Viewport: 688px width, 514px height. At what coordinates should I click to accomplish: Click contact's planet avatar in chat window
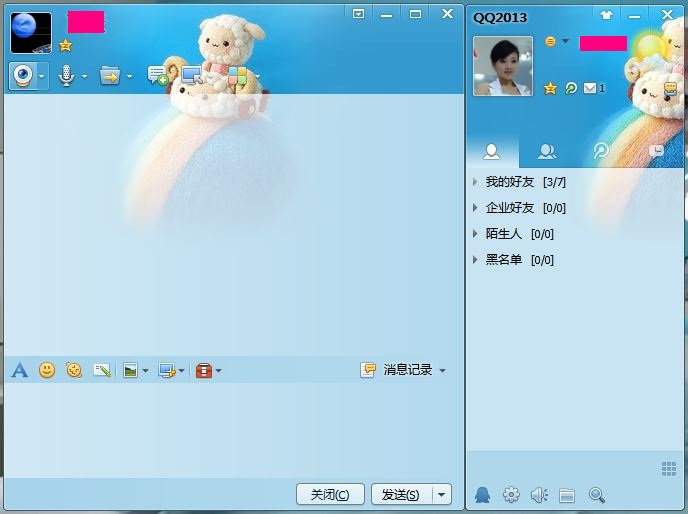[31, 33]
